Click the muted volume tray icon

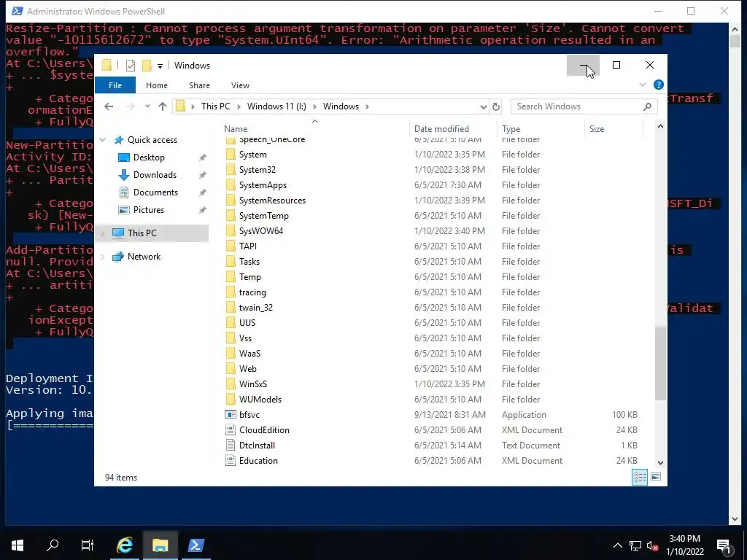tap(652, 545)
